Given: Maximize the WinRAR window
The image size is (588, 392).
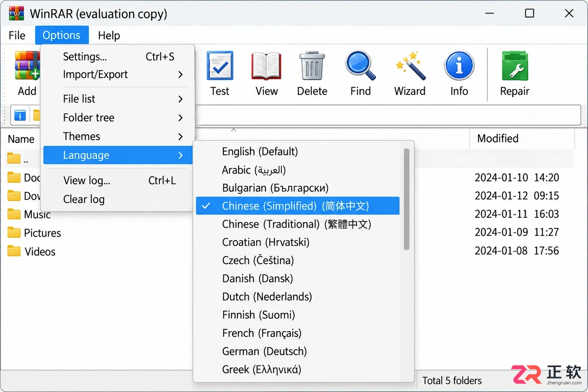Looking at the screenshot, I should pyautogui.click(x=529, y=13).
